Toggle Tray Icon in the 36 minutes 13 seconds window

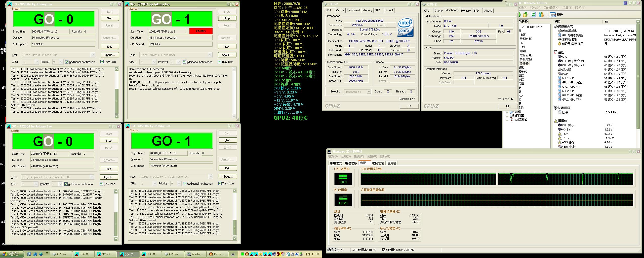coord(107,184)
